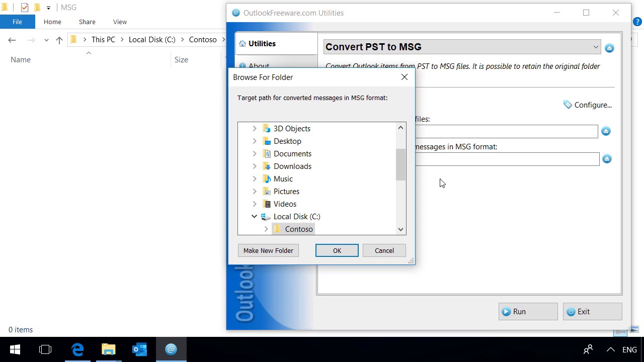Cancel the Browse For Folder dialog
This screenshot has height=362, width=644.
[384, 250]
